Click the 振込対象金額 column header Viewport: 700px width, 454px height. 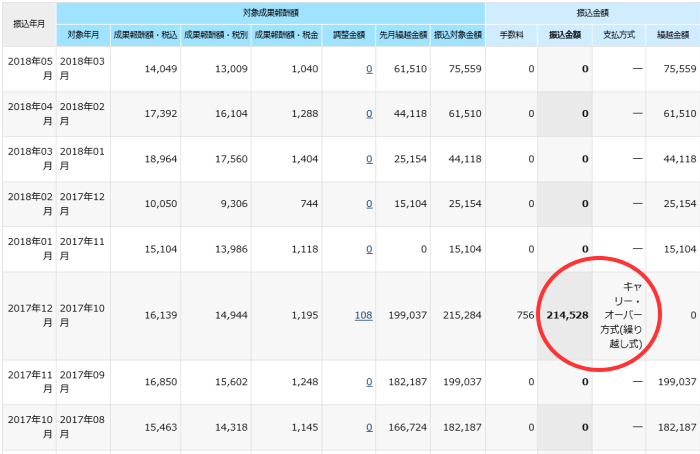458,35
